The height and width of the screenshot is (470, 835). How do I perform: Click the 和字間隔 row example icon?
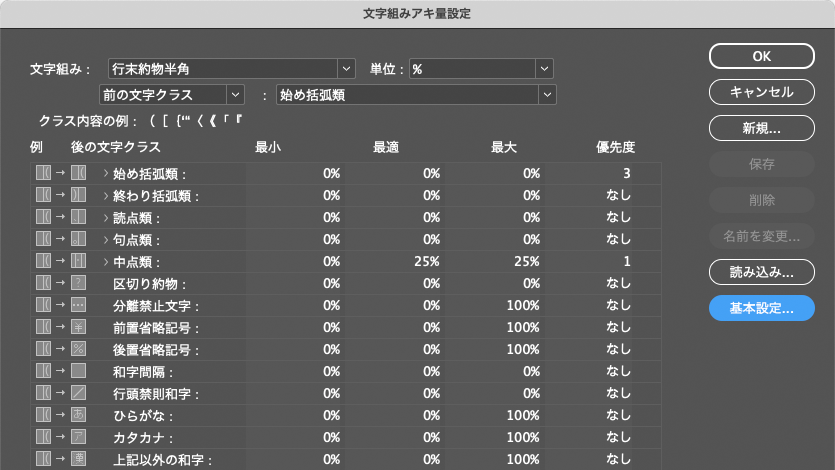coord(79,371)
